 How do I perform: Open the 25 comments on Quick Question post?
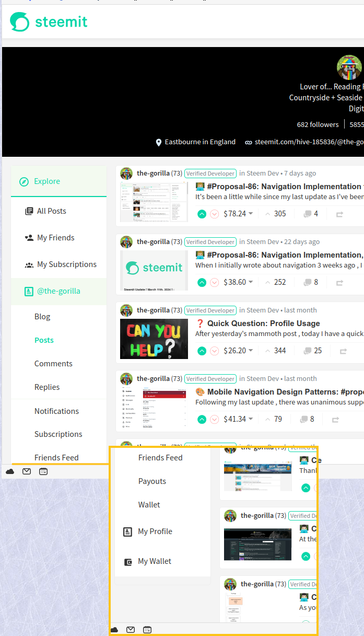pos(312,351)
